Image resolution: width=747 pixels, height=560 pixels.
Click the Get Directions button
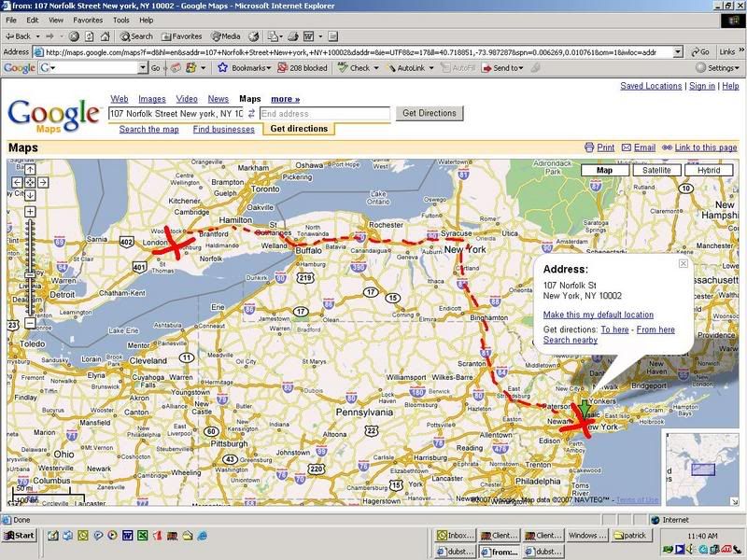430,113
